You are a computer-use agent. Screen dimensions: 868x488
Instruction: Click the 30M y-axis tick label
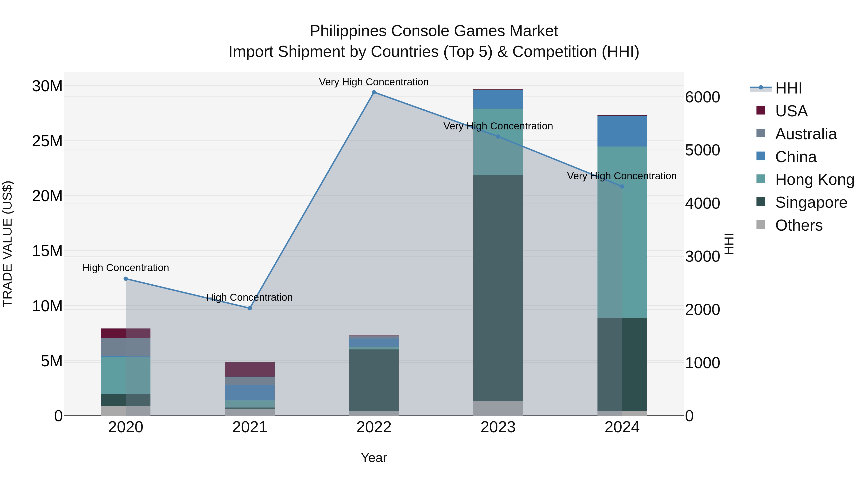pyautogui.click(x=47, y=86)
